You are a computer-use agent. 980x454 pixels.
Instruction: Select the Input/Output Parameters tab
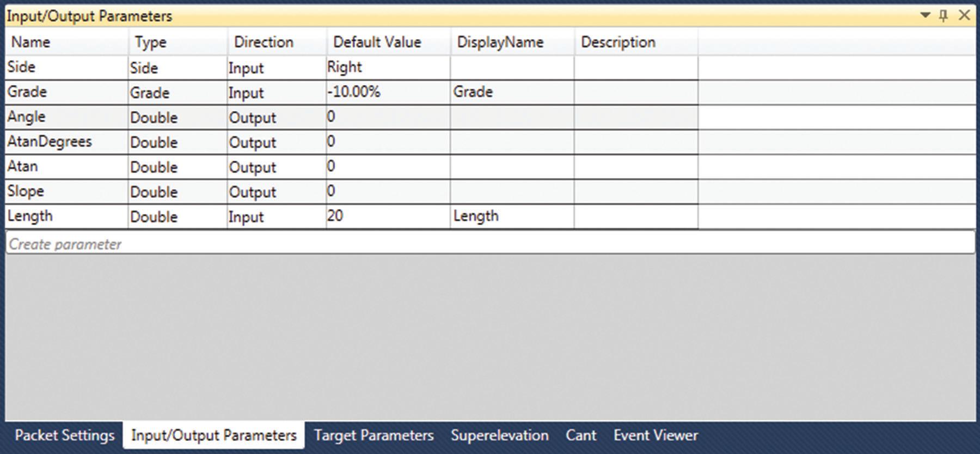tap(214, 435)
